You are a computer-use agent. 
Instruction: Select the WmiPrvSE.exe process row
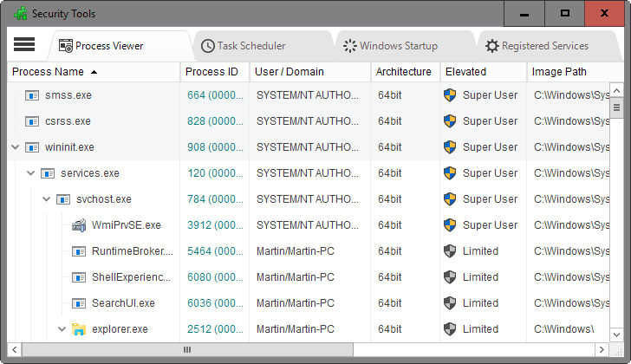pyautogui.click(x=309, y=225)
